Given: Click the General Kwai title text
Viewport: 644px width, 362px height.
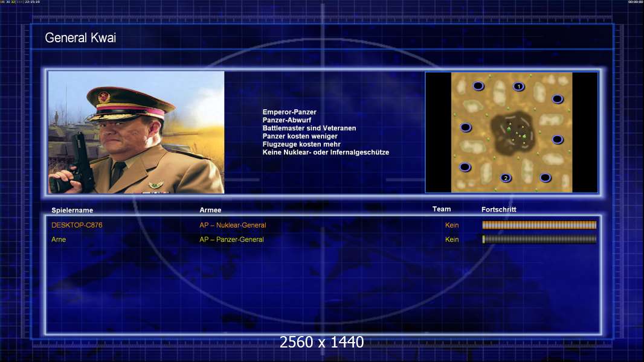Looking at the screenshot, I should pyautogui.click(x=80, y=38).
